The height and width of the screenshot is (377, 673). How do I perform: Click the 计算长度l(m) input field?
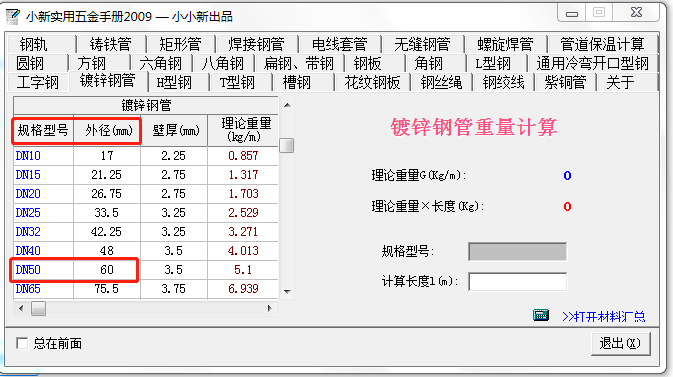click(x=518, y=282)
